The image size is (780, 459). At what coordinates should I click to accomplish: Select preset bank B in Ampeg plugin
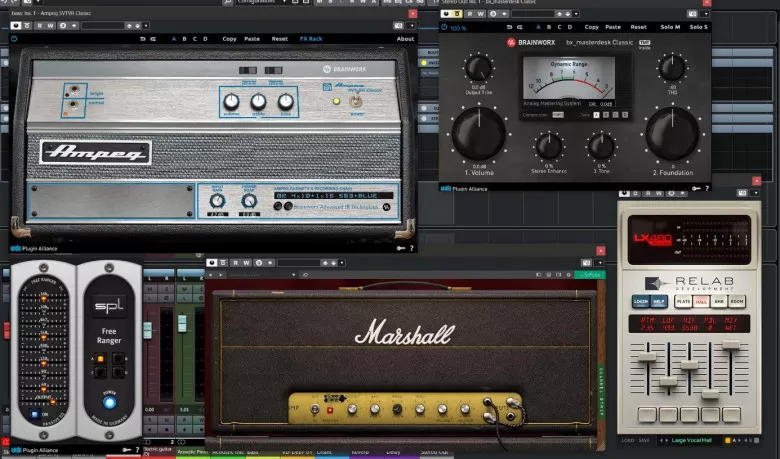click(x=184, y=39)
